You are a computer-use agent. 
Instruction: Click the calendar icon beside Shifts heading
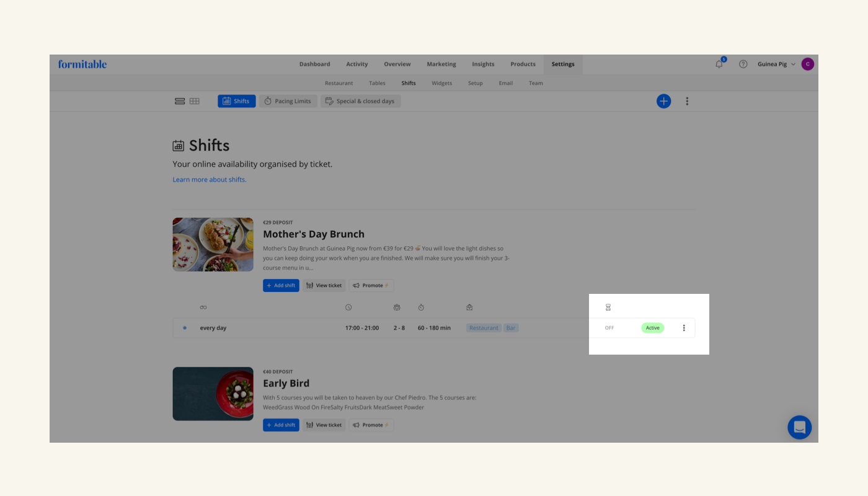click(x=179, y=146)
